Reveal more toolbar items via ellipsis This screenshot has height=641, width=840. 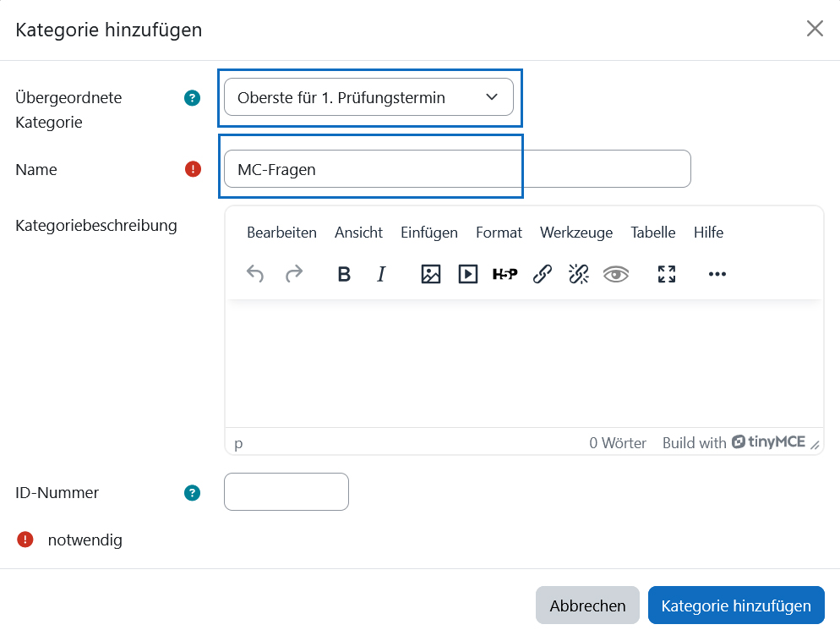[x=717, y=274]
